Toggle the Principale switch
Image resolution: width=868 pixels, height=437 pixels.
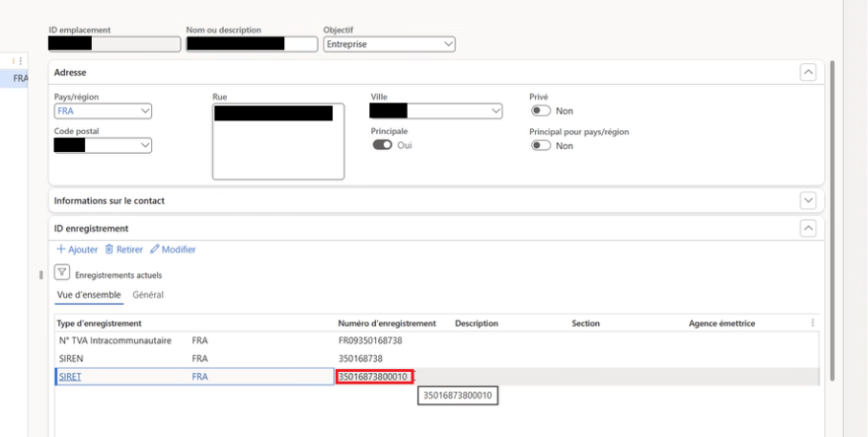click(x=383, y=145)
